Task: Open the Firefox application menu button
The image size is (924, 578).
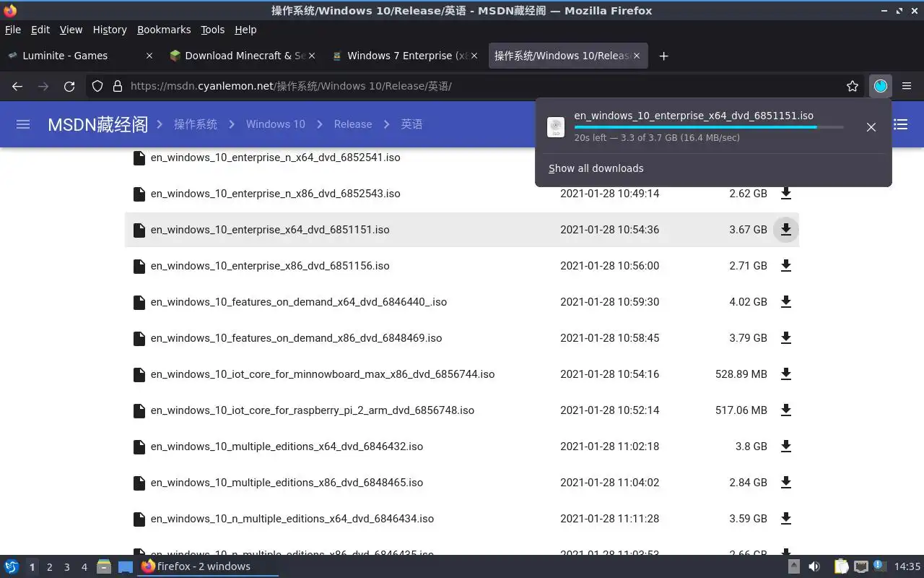Action: click(x=907, y=86)
